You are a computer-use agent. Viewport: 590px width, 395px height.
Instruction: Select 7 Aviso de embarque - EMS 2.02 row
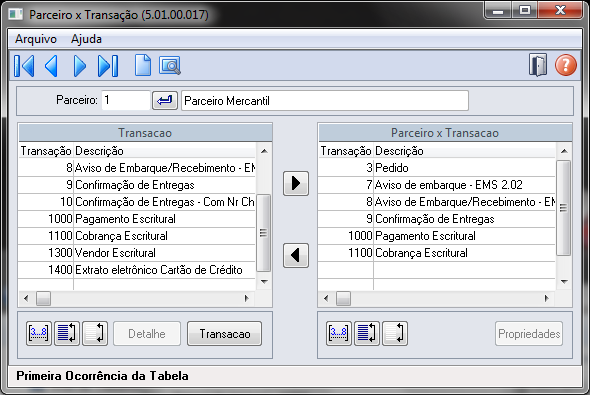click(x=437, y=185)
